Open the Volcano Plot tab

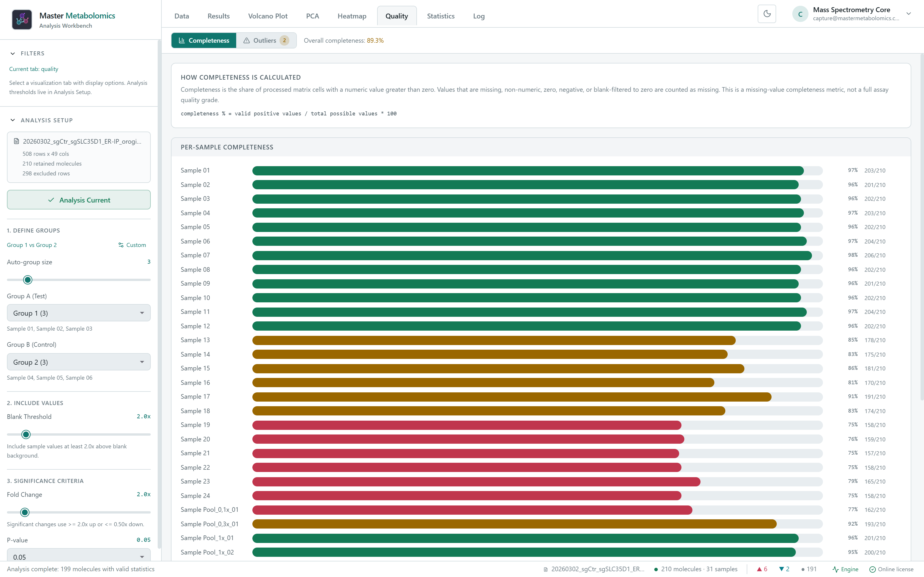pyautogui.click(x=268, y=16)
